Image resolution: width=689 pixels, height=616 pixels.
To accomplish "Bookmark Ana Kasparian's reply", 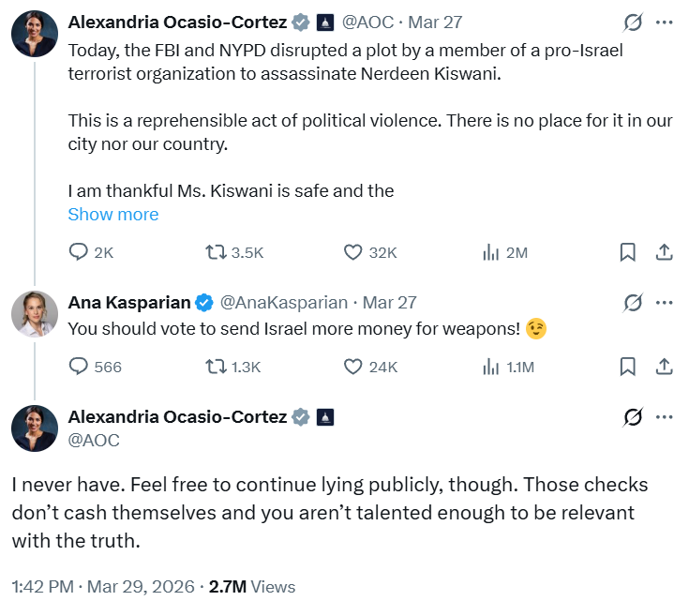I will click(x=627, y=367).
